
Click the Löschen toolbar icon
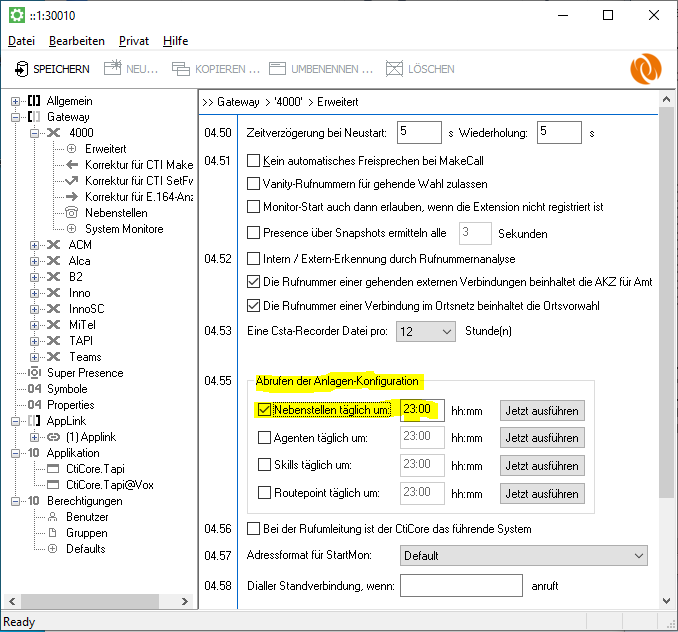coord(393,69)
